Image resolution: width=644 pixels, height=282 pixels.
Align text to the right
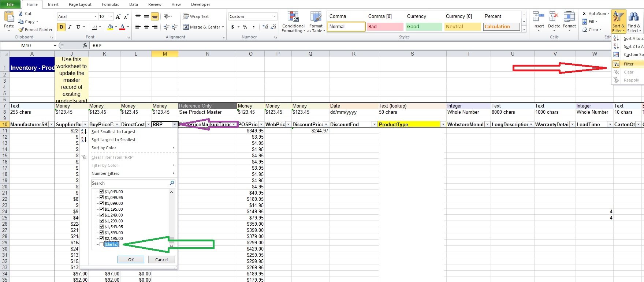click(155, 27)
